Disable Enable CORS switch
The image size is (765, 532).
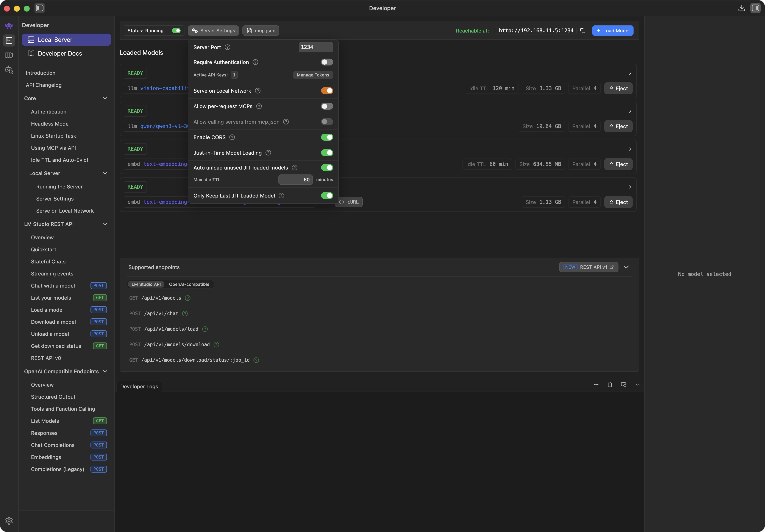tap(326, 137)
